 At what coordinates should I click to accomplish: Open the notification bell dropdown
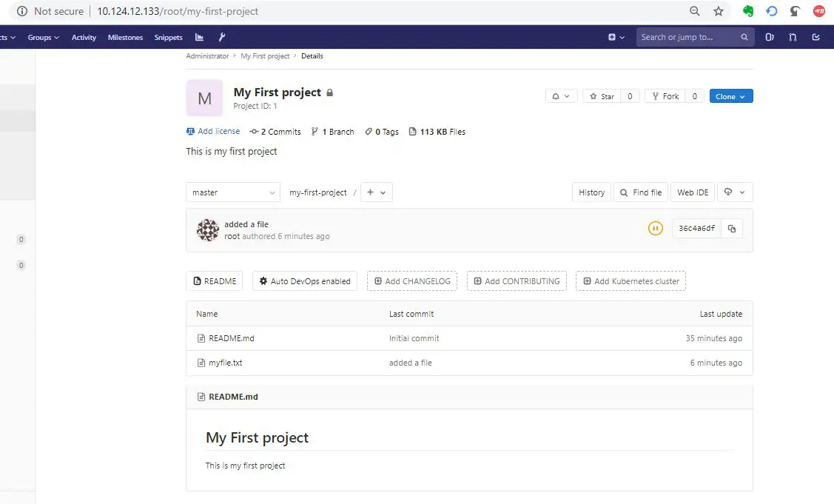(561, 96)
